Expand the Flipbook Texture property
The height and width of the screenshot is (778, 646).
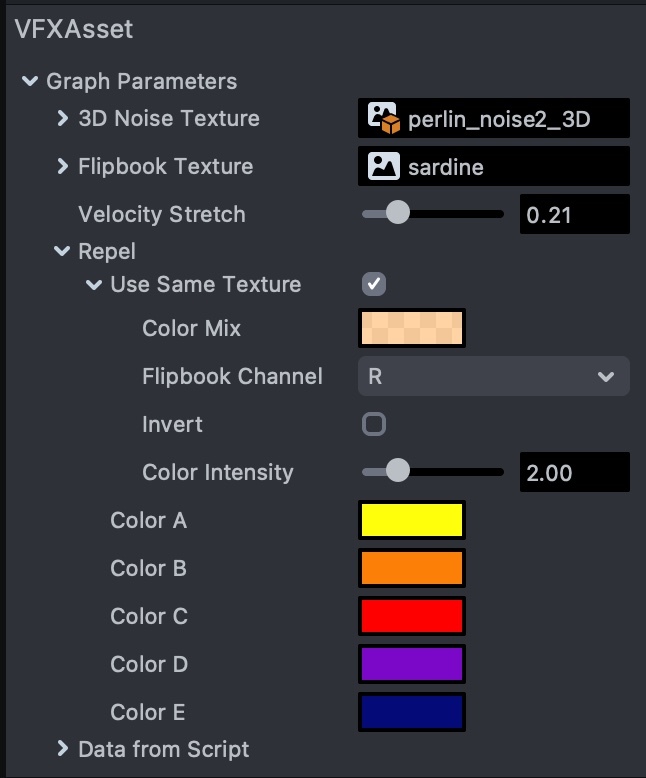tap(63, 167)
